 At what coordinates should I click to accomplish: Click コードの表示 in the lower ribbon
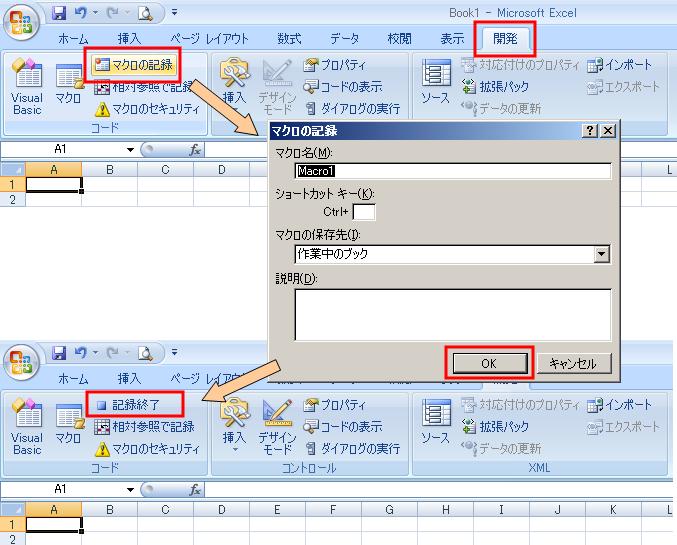(343, 427)
